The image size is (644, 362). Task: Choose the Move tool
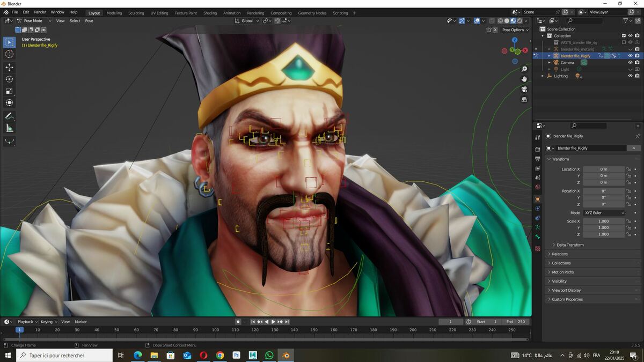[x=10, y=67]
